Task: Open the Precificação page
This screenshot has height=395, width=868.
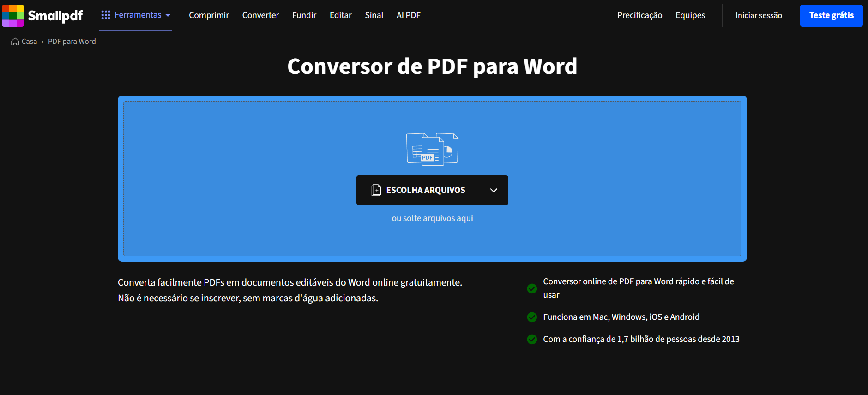Action: click(639, 15)
